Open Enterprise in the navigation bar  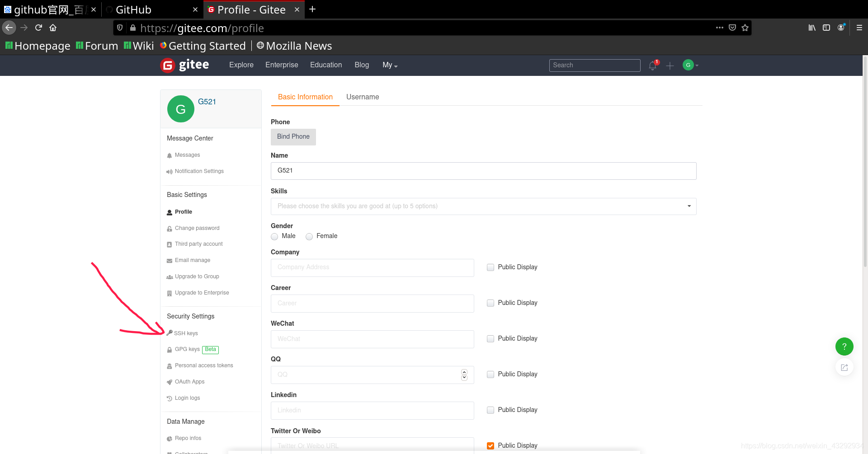(x=282, y=65)
